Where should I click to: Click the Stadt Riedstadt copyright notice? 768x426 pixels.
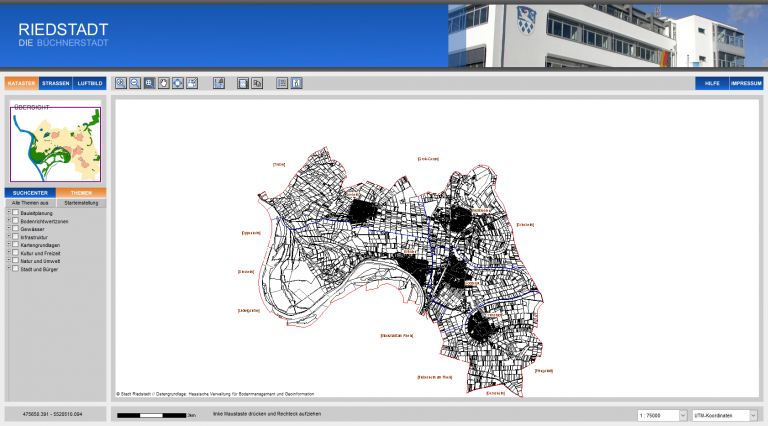pos(215,394)
